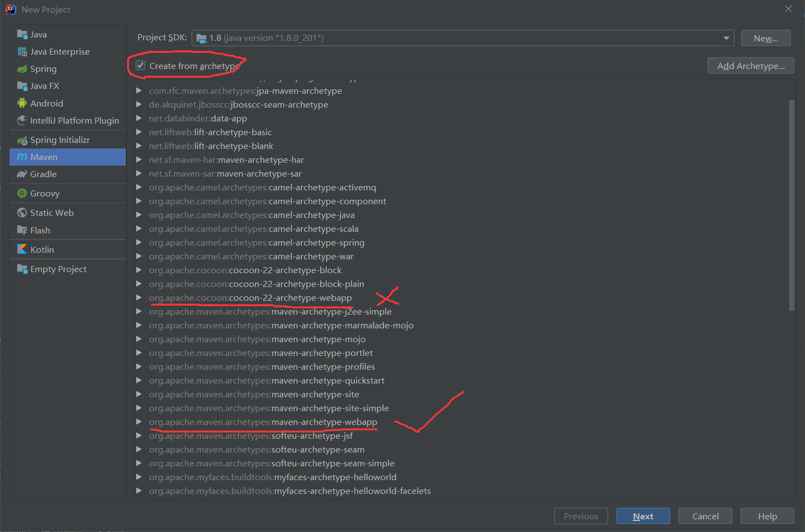This screenshot has height=532, width=805.
Task: Select camel-archetype-war row
Action: coord(461,256)
